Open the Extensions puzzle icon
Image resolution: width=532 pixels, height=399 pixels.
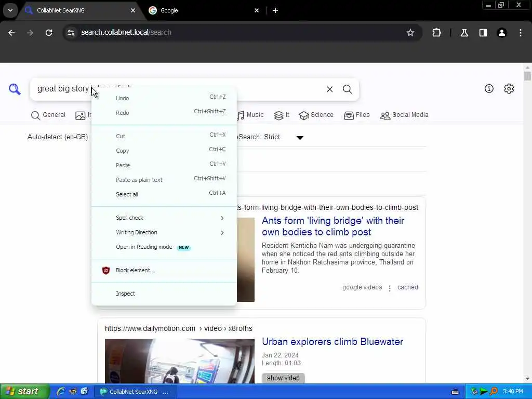click(436, 33)
